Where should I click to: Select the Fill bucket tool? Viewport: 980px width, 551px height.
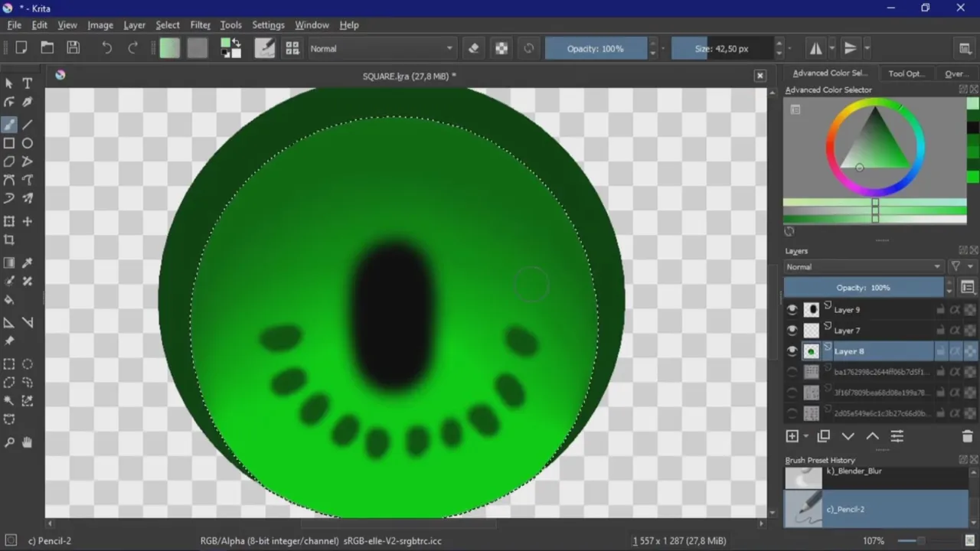pos(9,299)
